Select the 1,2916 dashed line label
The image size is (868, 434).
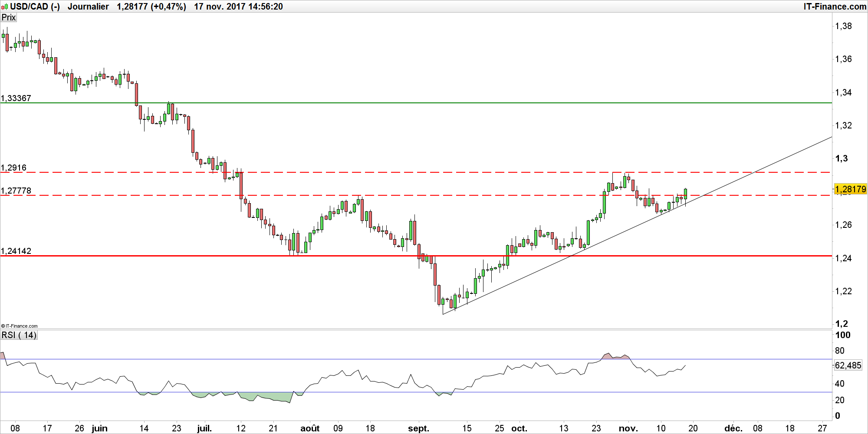pyautogui.click(x=14, y=168)
